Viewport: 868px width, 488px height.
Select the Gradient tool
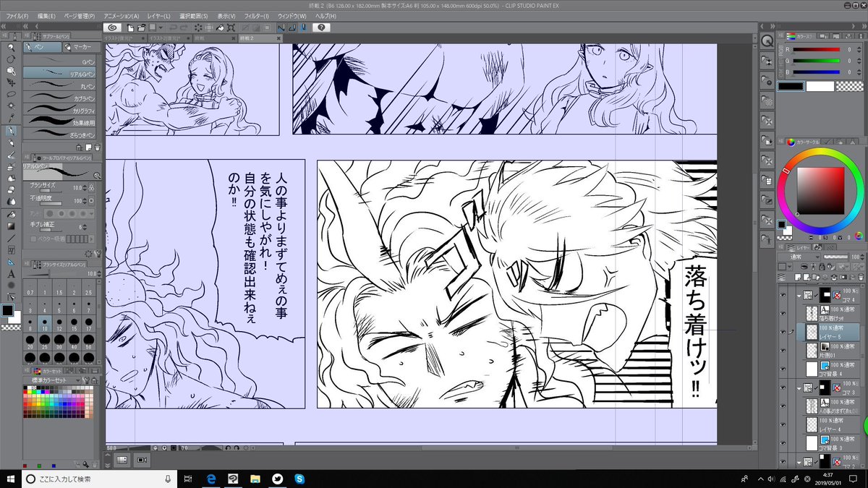tap(12, 226)
